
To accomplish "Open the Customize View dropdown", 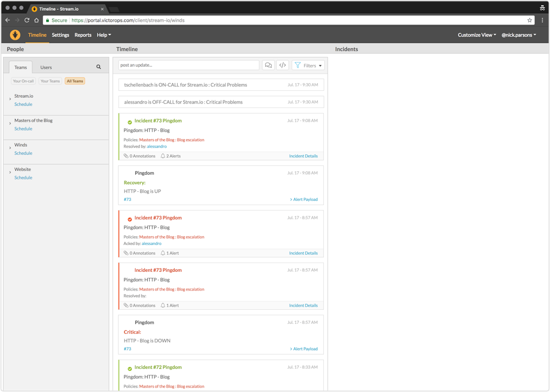I will click(x=476, y=35).
